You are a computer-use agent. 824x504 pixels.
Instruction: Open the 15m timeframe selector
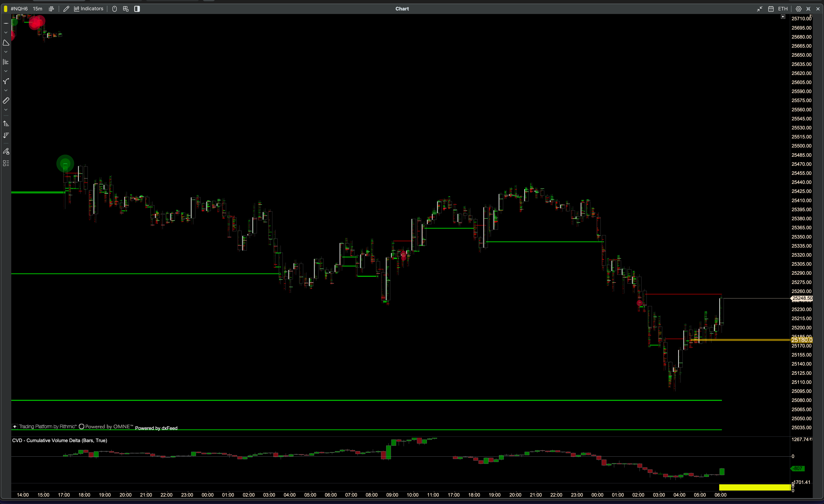pyautogui.click(x=37, y=9)
